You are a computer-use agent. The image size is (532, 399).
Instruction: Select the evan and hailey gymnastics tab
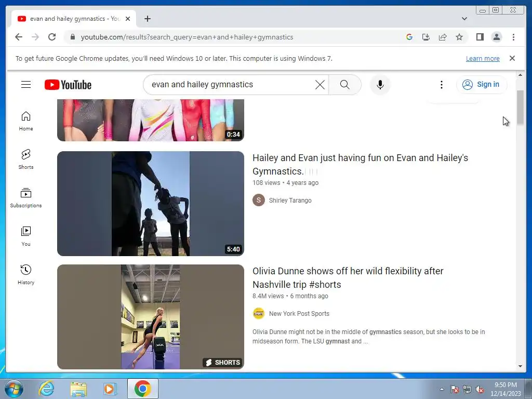[x=74, y=19]
